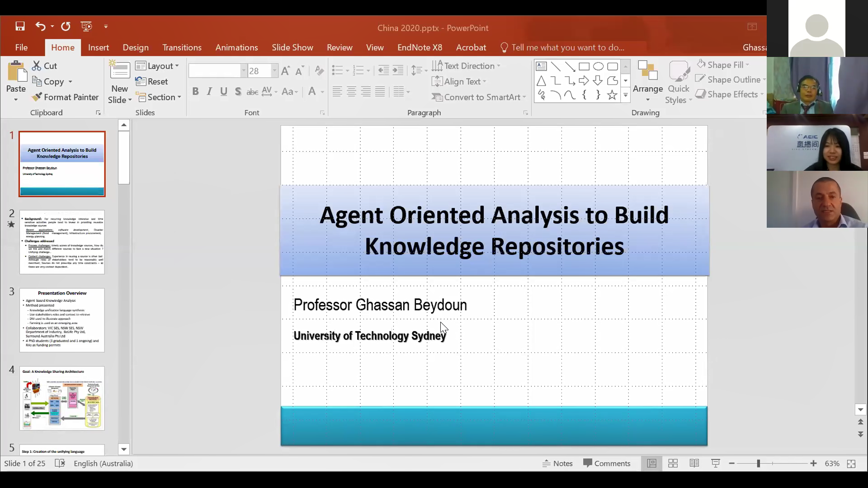Viewport: 868px width, 488px height.
Task: Switch to the Design tab
Action: (136, 47)
